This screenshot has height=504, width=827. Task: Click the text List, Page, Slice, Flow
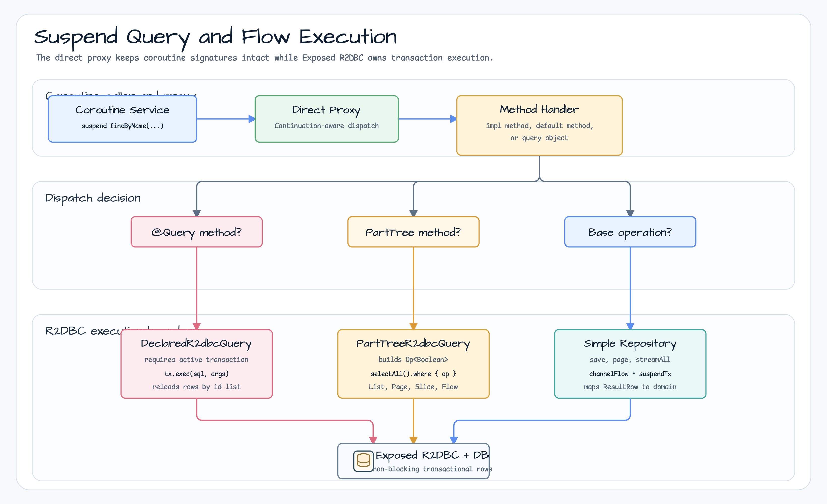[x=413, y=387]
